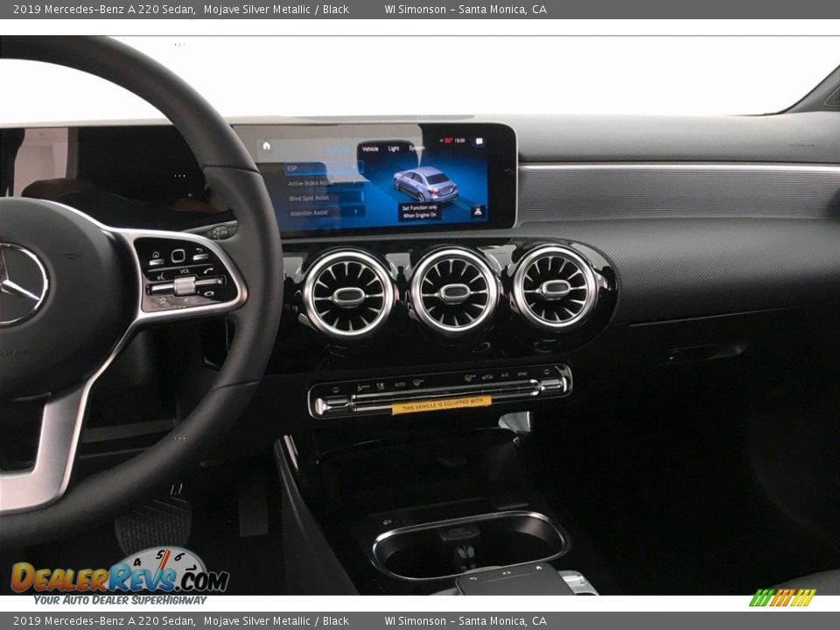The height and width of the screenshot is (630, 840).
Task: Toggle the A/C on the climate control panel
Action: 504,374
